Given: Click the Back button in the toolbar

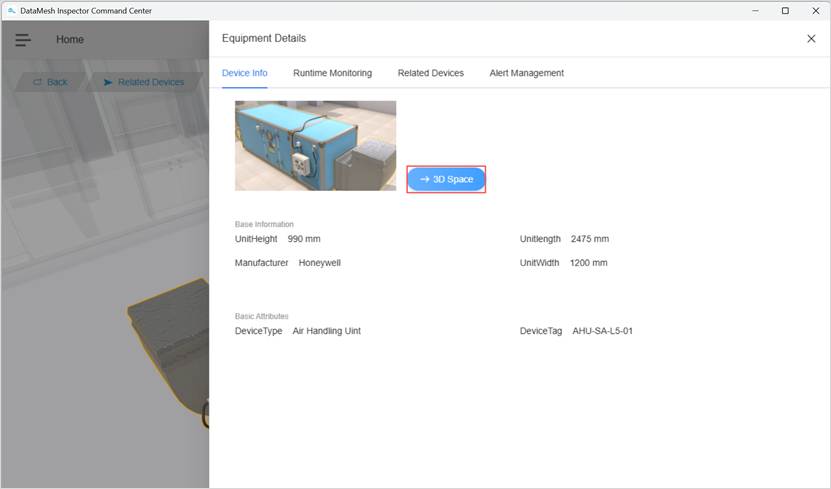Looking at the screenshot, I should [50, 82].
